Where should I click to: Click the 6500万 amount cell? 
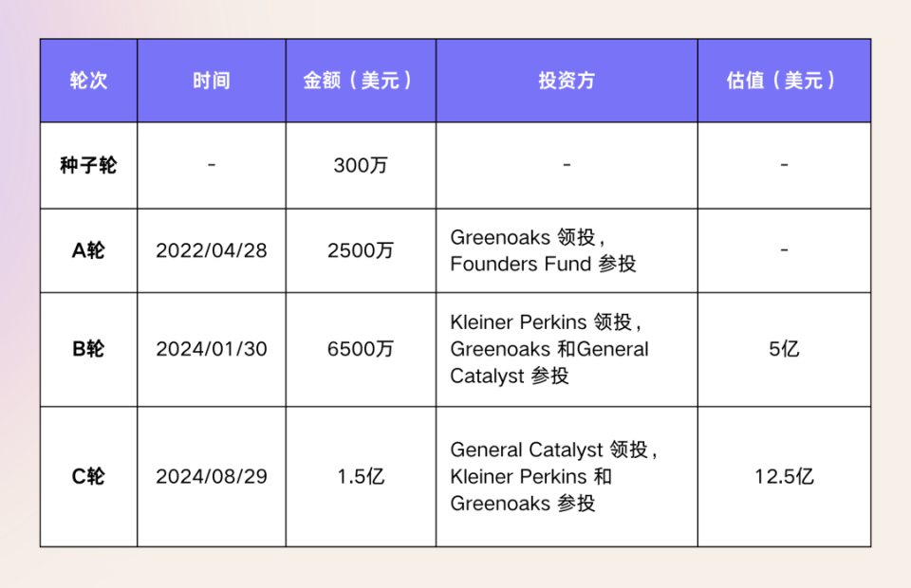[361, 349]
